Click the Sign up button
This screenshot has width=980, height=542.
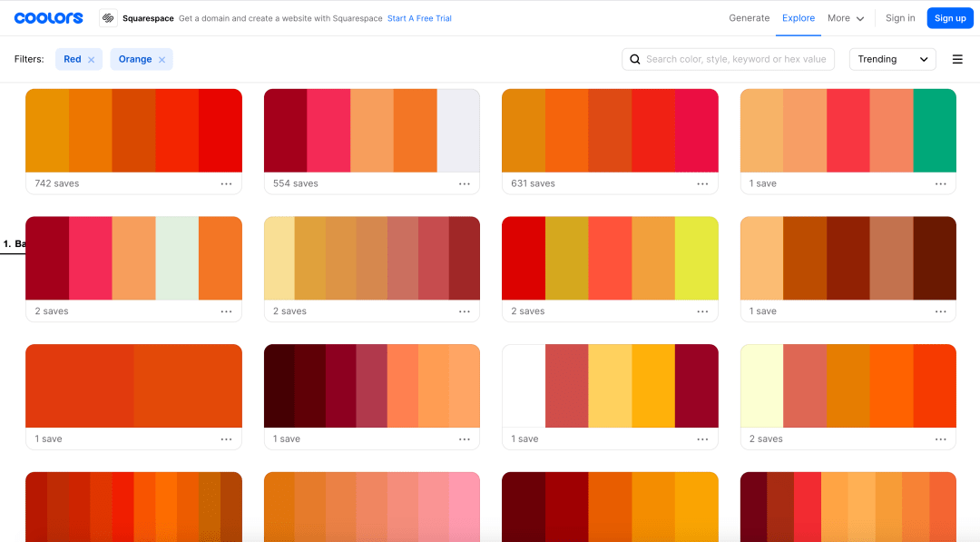click(950, 18)
